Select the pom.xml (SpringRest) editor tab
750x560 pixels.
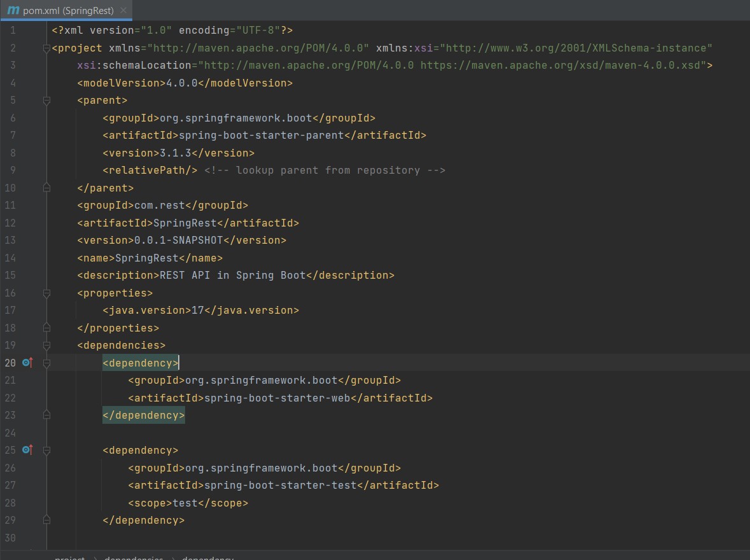tap(66, 10)
